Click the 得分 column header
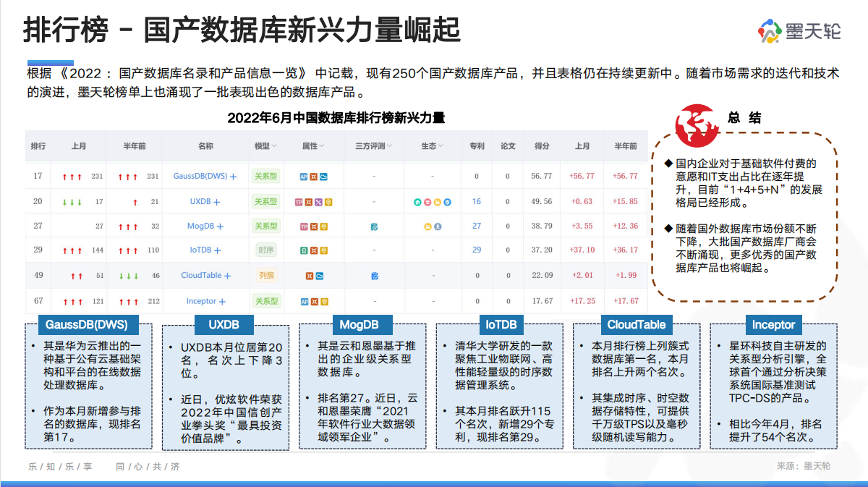The height and width of the screenshot is (487, 868). click(542, 145)
